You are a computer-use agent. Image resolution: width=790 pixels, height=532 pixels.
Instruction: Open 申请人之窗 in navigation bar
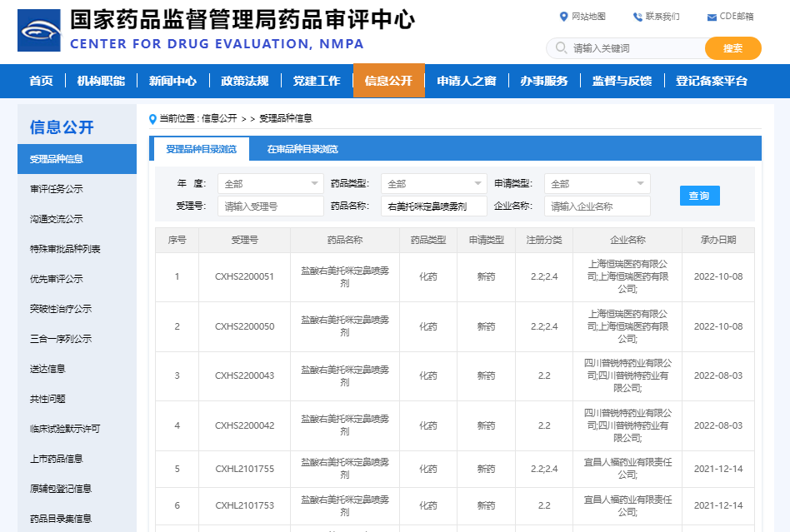point(466,81)
